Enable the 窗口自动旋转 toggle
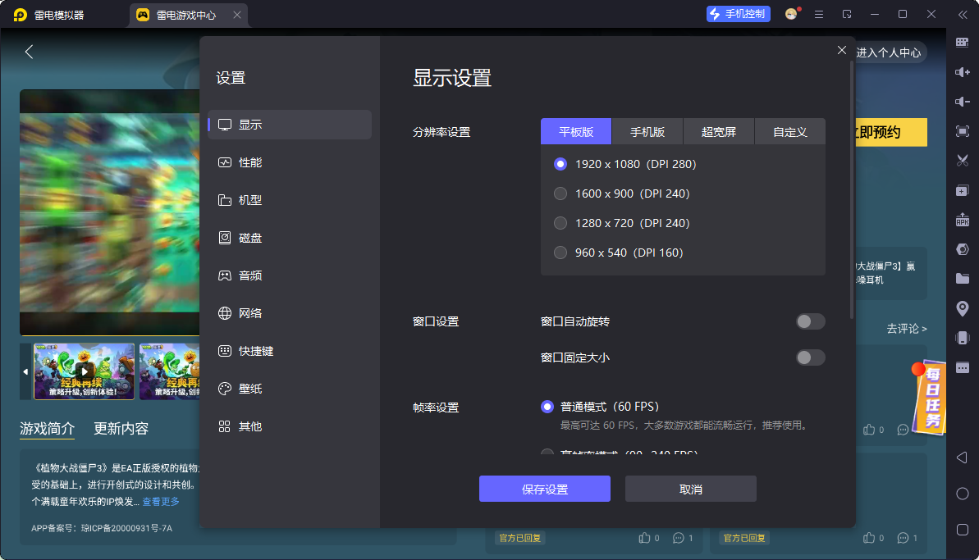The image size is (979, 560). click(810, 321)
